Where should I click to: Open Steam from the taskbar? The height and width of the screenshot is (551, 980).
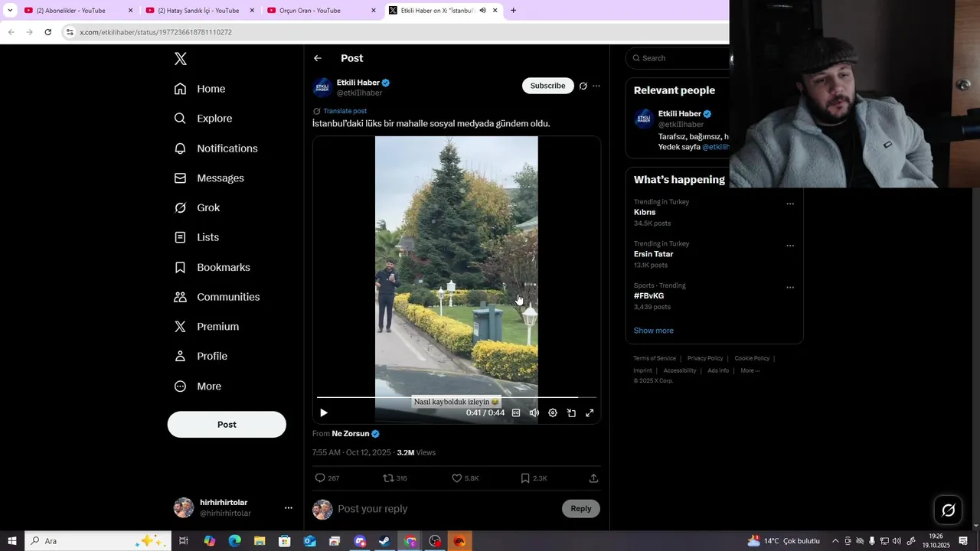(x=384, y=541)
